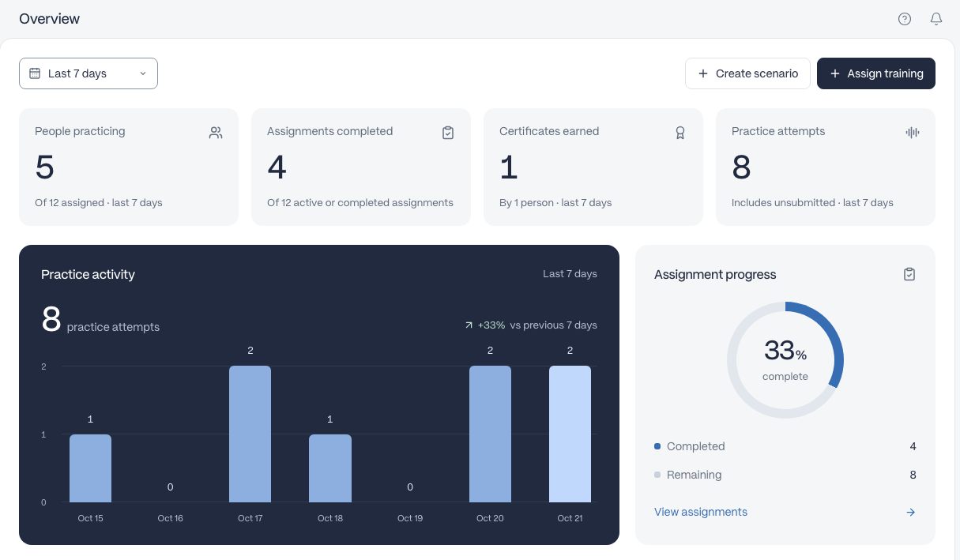Click the Remaining count "8" in Assignment progress
960x560 pixels.
[x=913, y=475]
